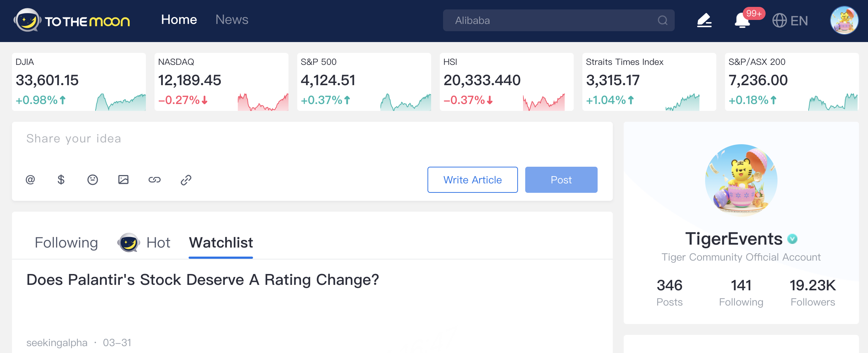Click the TigerEvents profile picture
This screenshot has height=353, width=868.
pos(741,180)
